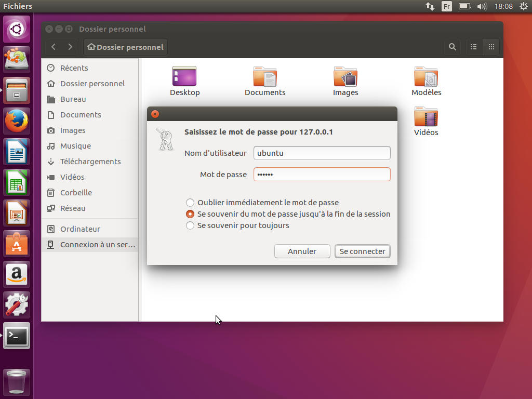This screenshot has width=532, height=399.
Task: Open the keyboard layout Fr indicator
Action: (x=446, y=6)
